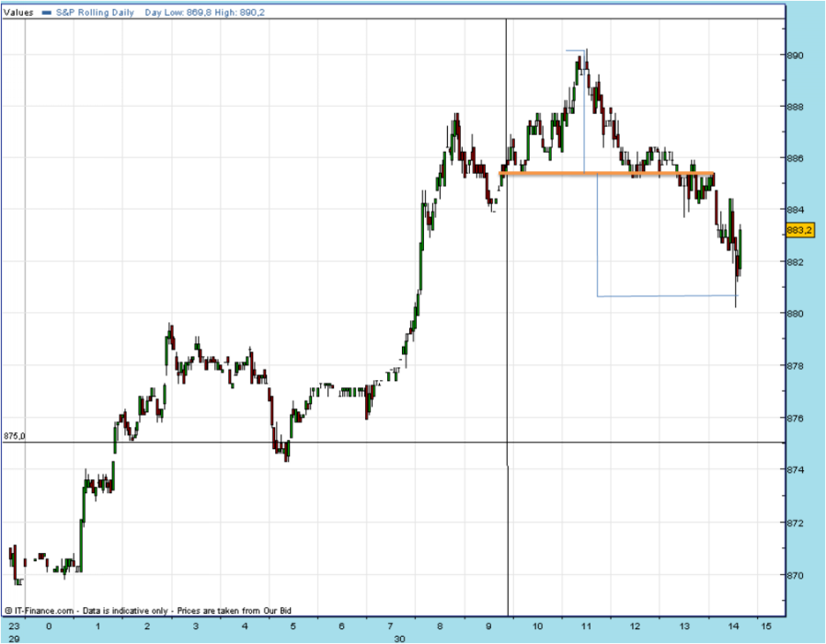
Task: Click the hour 15 time axis label
Action: coord(766,627)
